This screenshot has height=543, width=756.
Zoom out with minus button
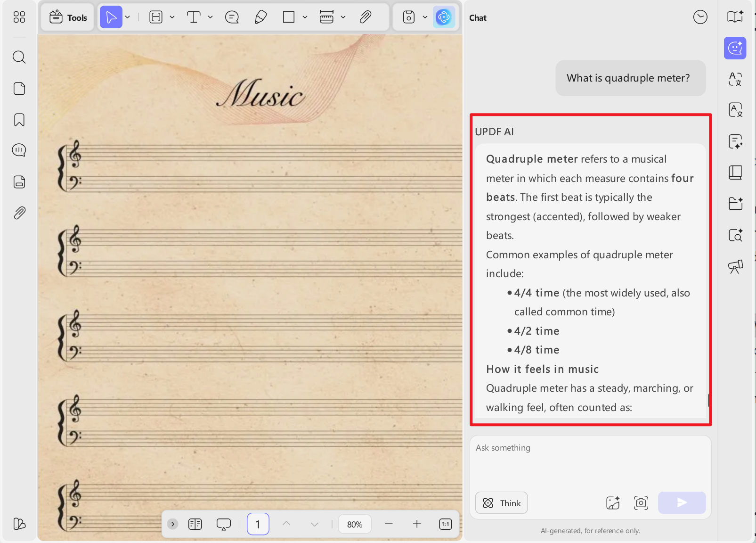click(389, 524)
